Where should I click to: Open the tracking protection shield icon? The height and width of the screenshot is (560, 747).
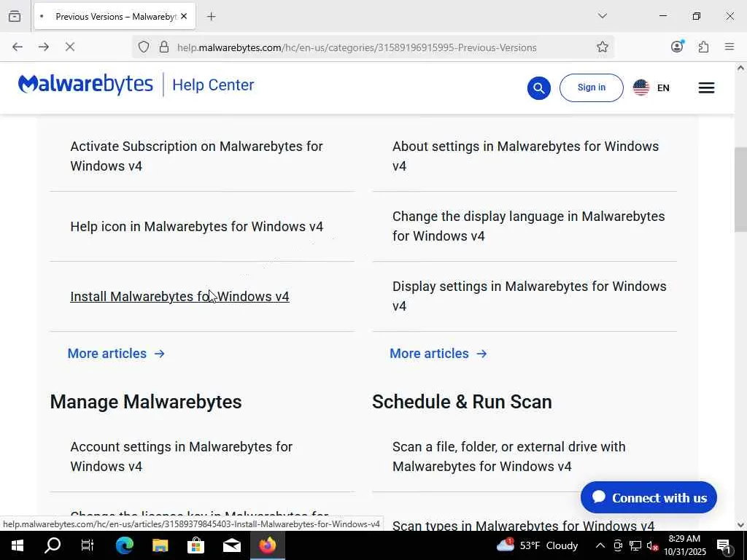click(x=144, y=47)
